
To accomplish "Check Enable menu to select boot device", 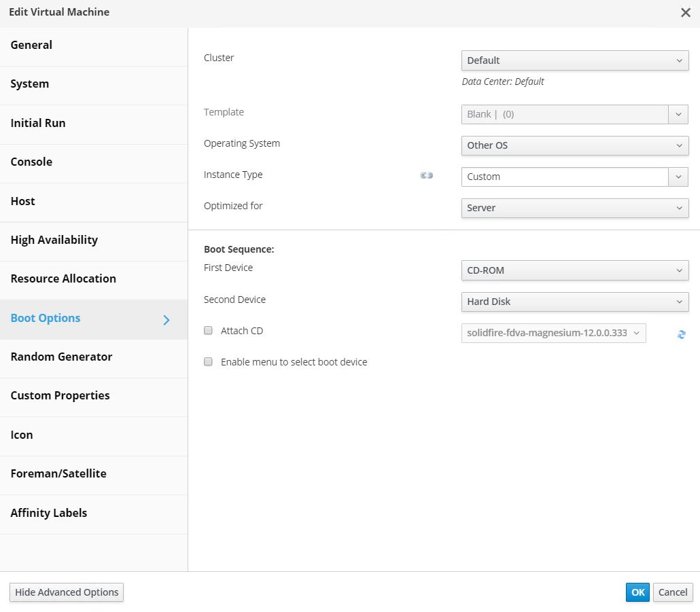I will pos(209,362).
